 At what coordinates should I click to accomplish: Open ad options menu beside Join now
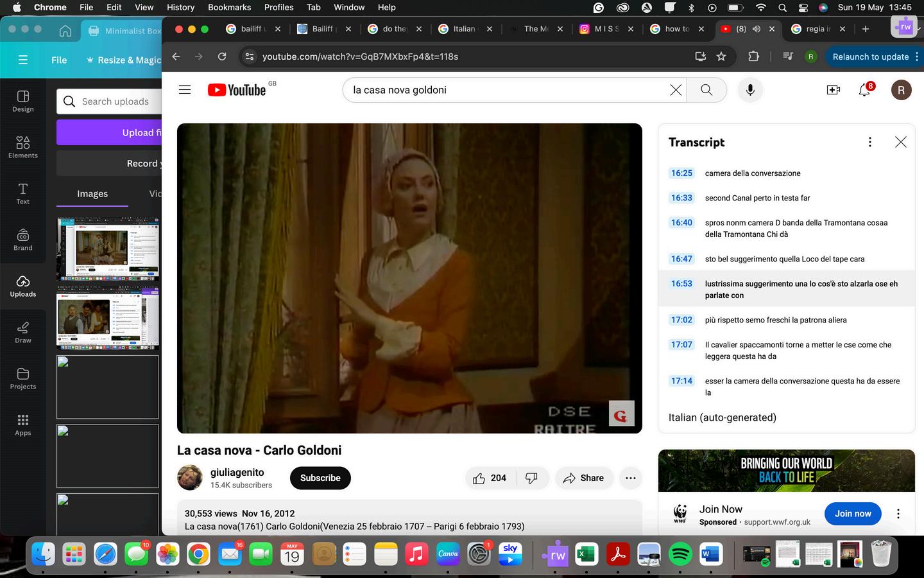898,514
